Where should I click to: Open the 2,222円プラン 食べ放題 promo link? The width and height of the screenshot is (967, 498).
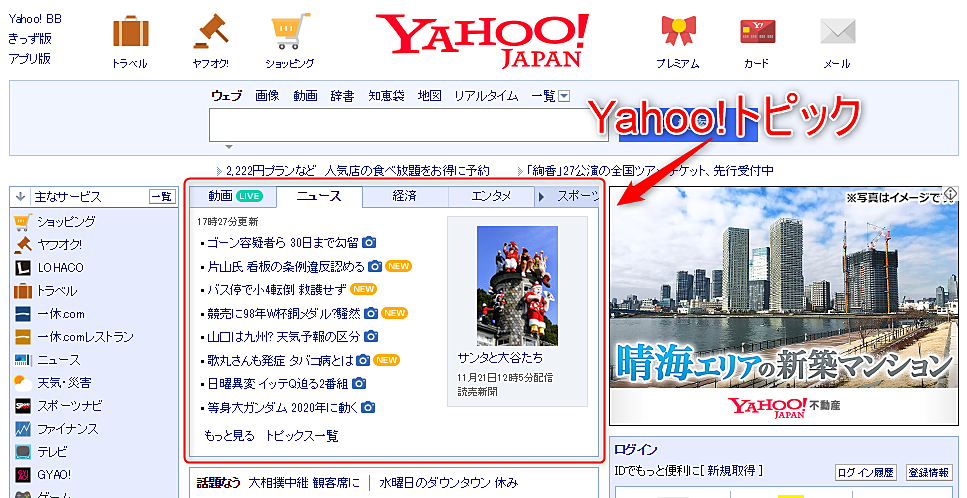(x=358, y=171)
